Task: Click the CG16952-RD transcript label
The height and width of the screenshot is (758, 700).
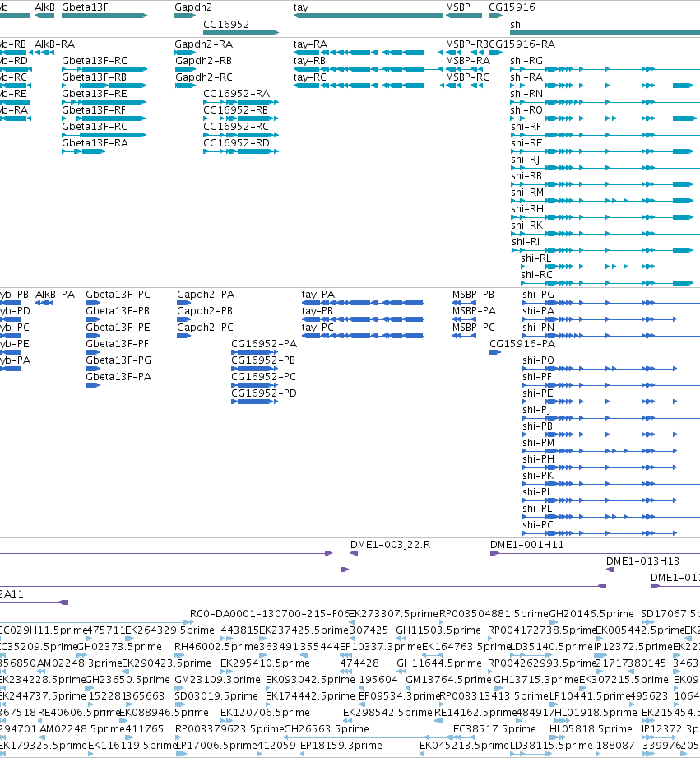Action: click(236, 143)
